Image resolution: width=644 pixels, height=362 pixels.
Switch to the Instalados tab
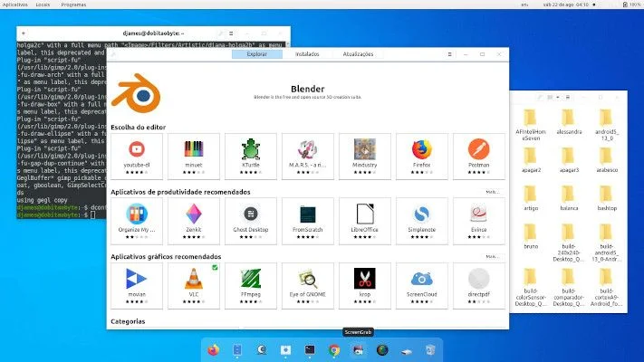point(307,54)
